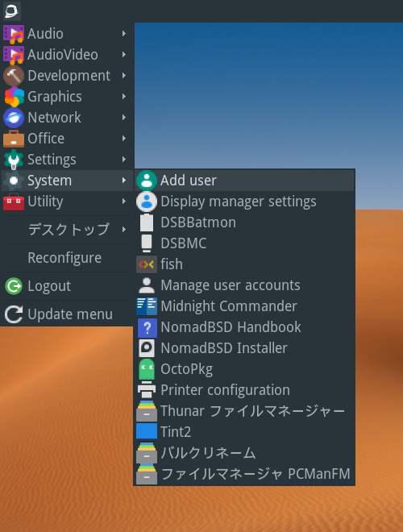This screenshot has width=403, height=532.
Task: Expand the Utility submenu arrow
Action: click(124, 202)
